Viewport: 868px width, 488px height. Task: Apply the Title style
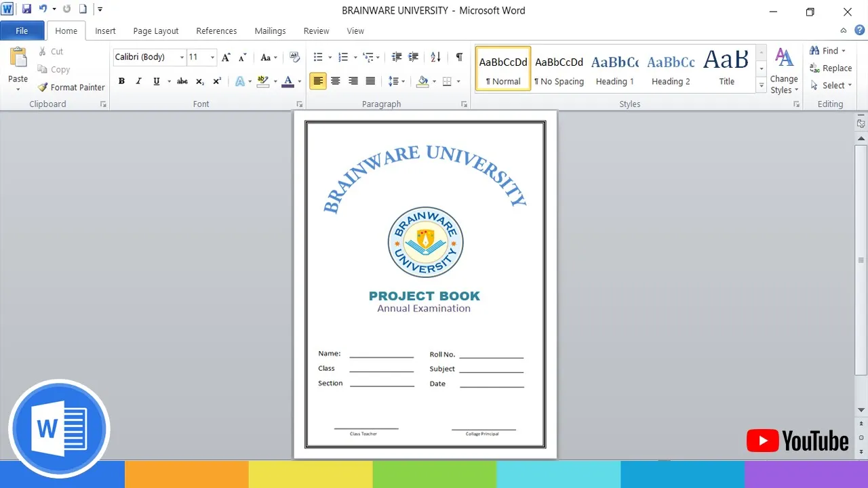point(726,68)
